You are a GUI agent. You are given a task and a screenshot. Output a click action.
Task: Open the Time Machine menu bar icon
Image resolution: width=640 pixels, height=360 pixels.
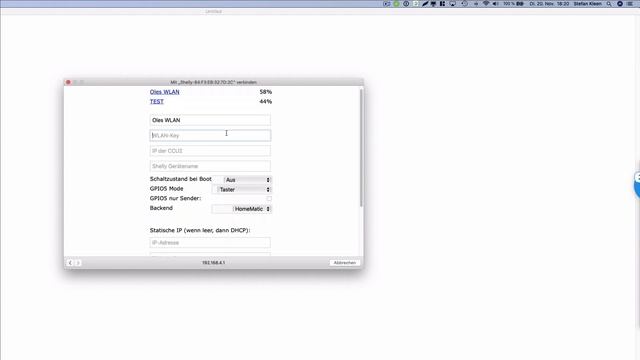(x=464, y=4)
